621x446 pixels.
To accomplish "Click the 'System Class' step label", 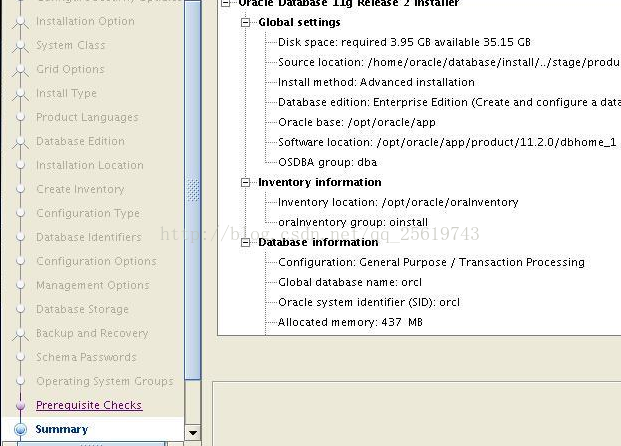I will [70, 45].
